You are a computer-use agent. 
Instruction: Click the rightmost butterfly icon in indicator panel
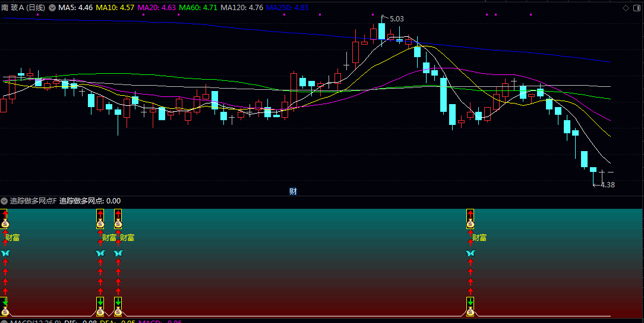pos(471,253)
